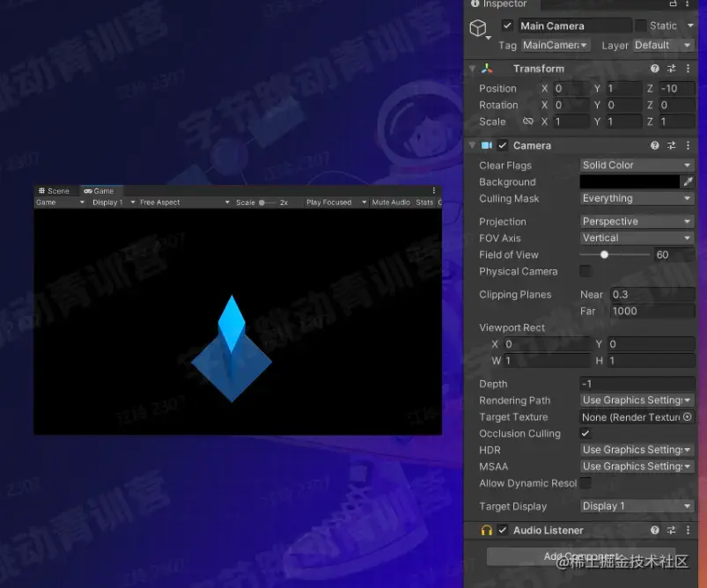Toggle Mute Audio in Game view
707x588 pixels.
pos(391,202)
